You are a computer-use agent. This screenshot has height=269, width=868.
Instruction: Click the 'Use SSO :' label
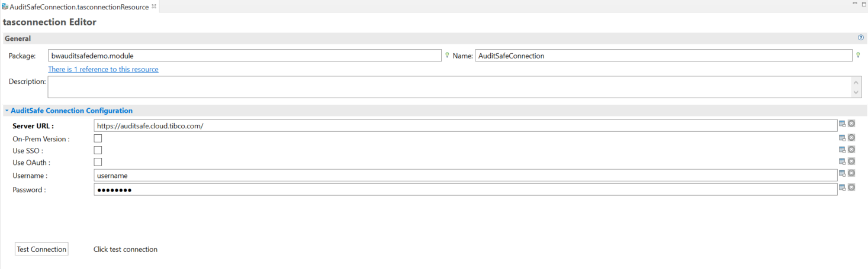[28, 151]
